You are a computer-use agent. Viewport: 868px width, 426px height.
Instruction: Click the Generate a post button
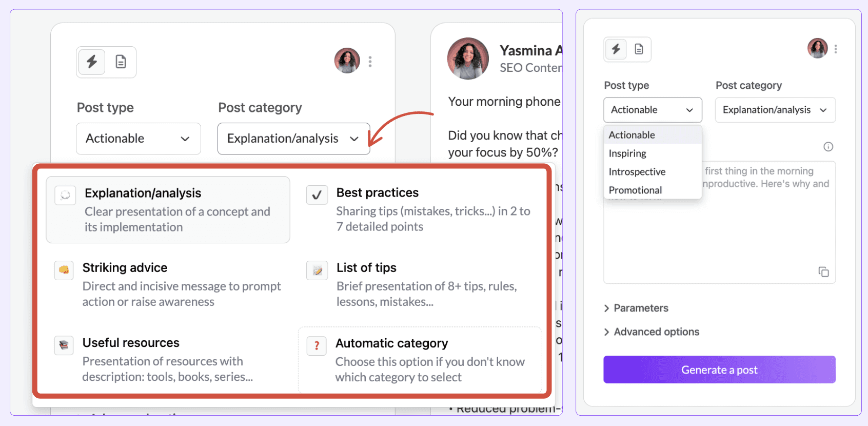pyautogui.click(x=719, y=370)
